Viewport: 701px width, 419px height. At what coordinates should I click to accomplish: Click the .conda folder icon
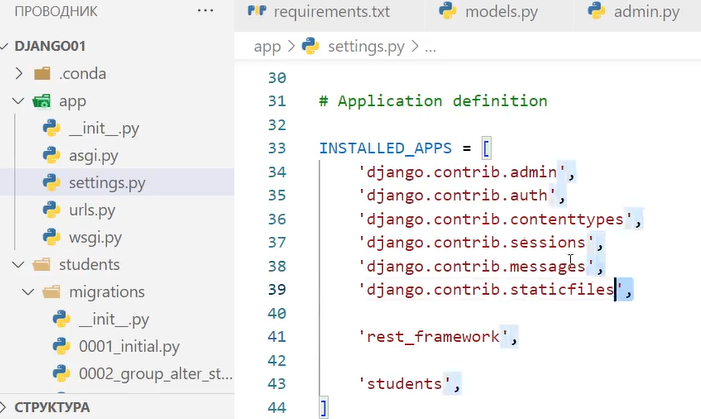[42, 73]
